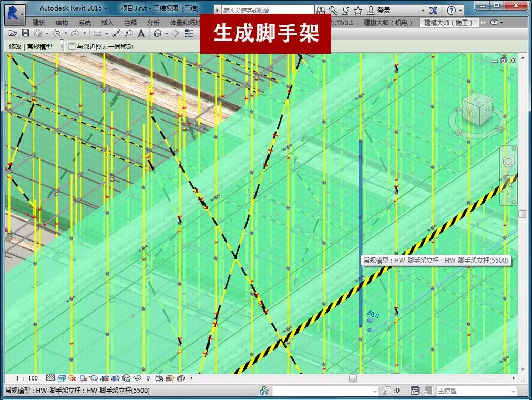Open the 主模型 design option dropdown
This screenshot has height=400, width=532.
(x=514, y=391)
